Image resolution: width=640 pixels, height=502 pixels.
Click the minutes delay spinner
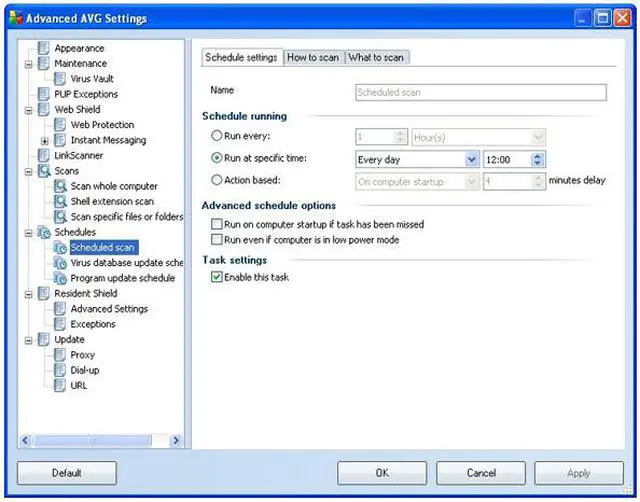pyautogui.click(x=538, y=182)
